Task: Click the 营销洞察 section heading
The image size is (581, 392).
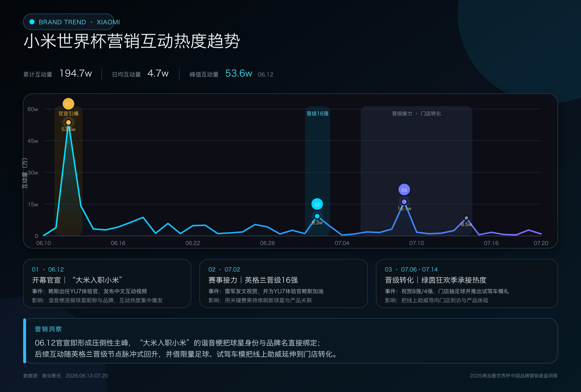Action: click(48, 329)
